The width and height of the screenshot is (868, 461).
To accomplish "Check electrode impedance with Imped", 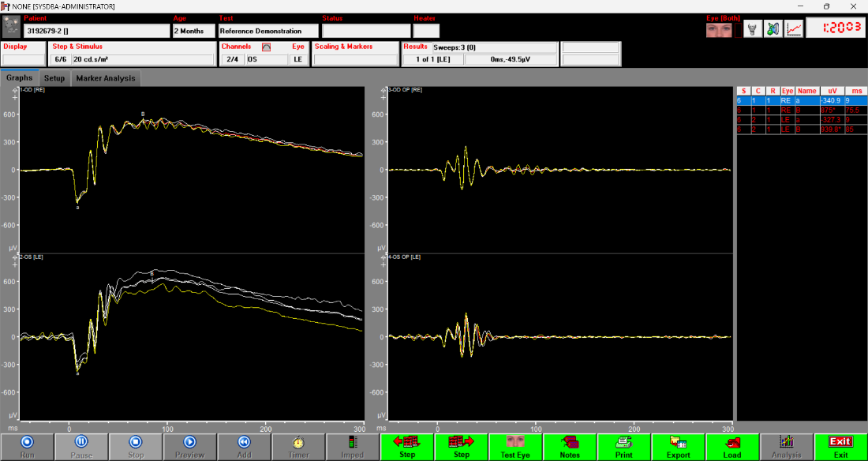I will (353, 447).
